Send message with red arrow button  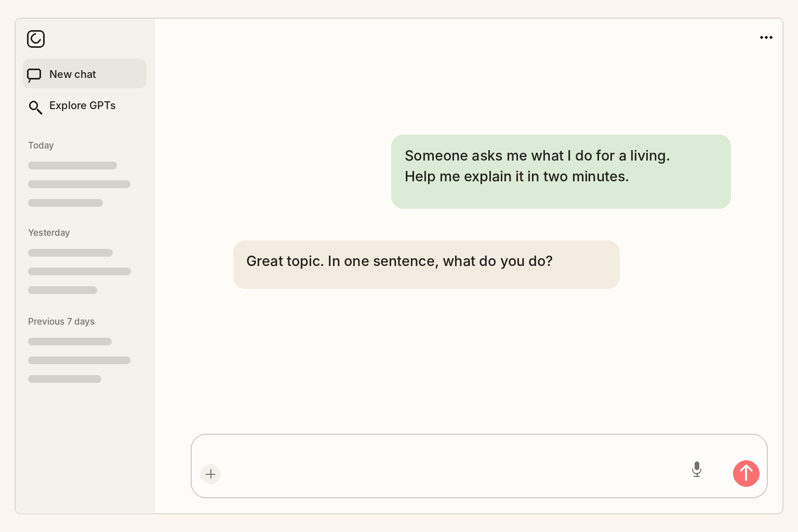[x=746, y=473]
